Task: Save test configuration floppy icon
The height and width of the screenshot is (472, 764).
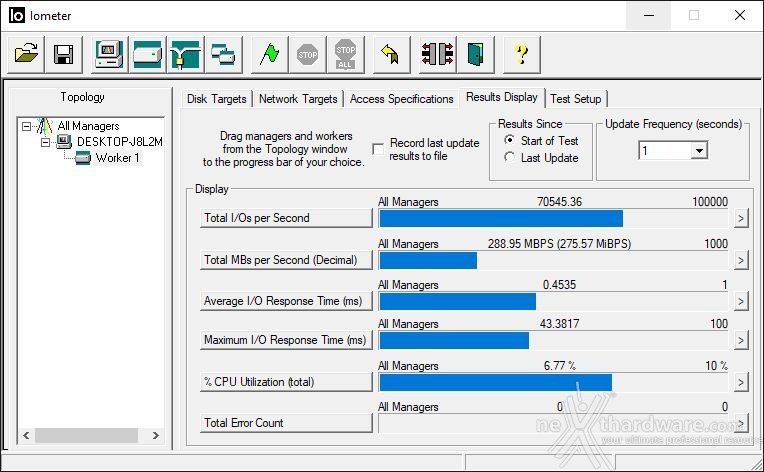Action: pos(63,54)
